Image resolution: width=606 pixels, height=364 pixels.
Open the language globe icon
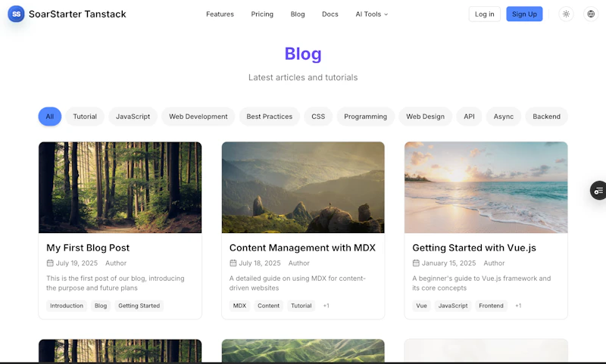(591, 14)
